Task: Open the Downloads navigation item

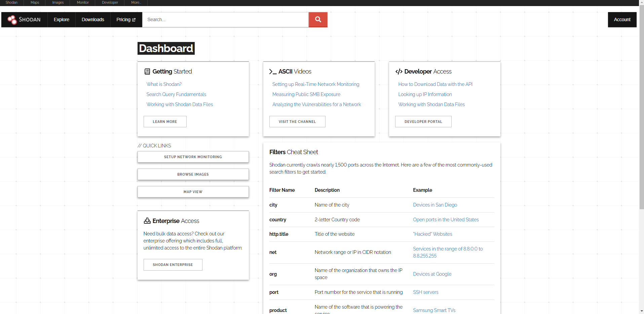Action: [x=93, y=19]
